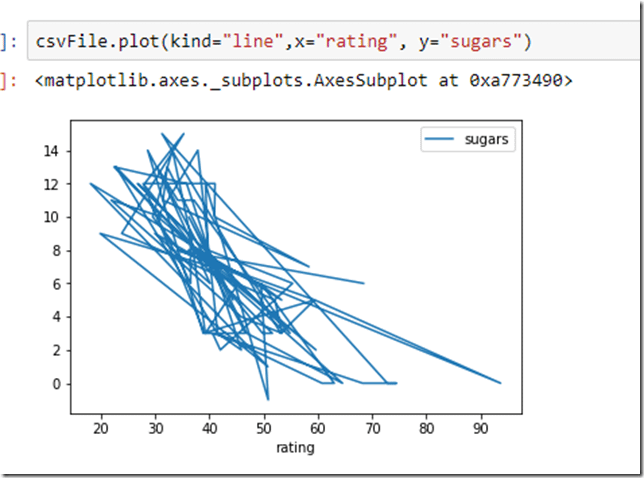Click the x-axis tick label 20
The height and width of the screenshot is (478, 644).
click(x=100, y=429)
